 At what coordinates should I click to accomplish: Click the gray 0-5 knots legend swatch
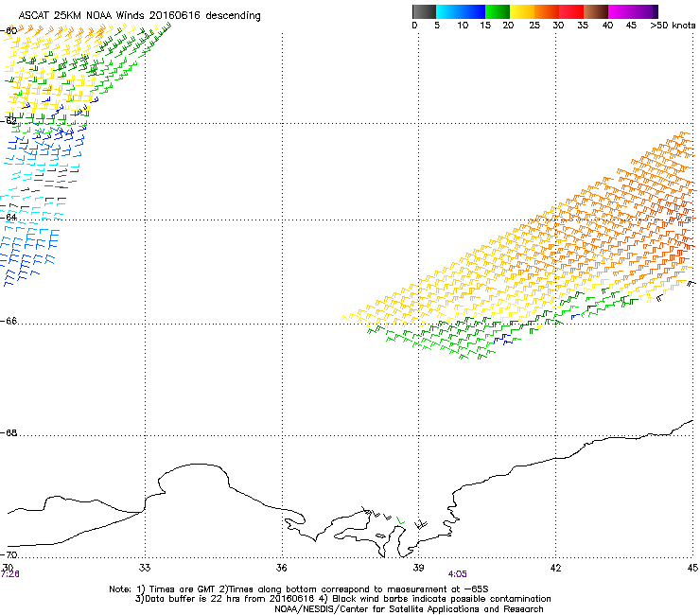424,11
